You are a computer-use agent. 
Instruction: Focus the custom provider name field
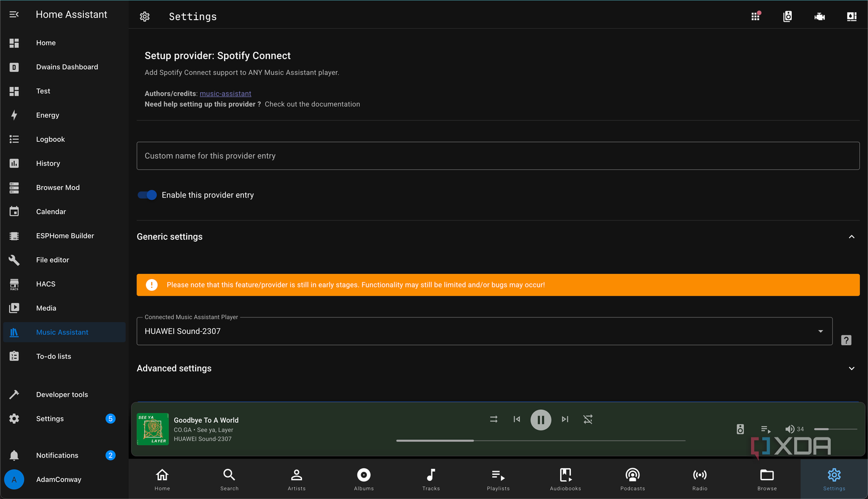point(498,156)
